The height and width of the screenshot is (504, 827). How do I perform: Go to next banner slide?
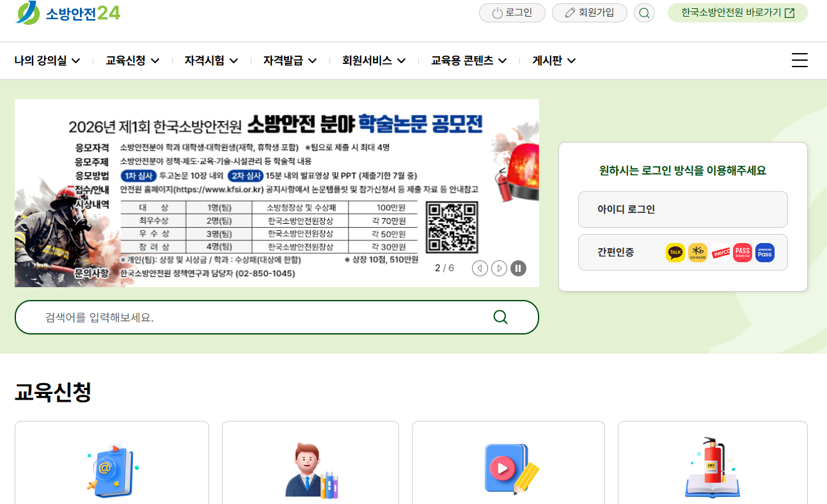499,268
